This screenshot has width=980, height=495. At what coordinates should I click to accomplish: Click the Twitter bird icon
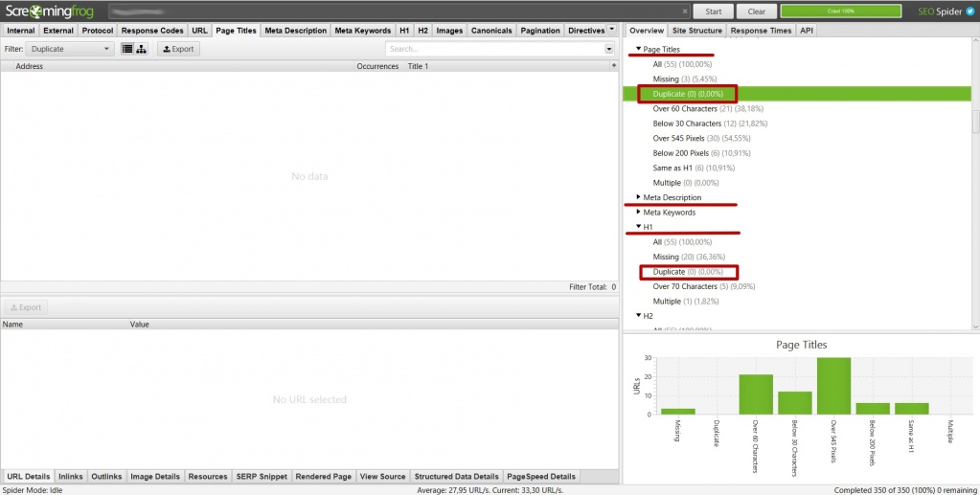point(969,11)
